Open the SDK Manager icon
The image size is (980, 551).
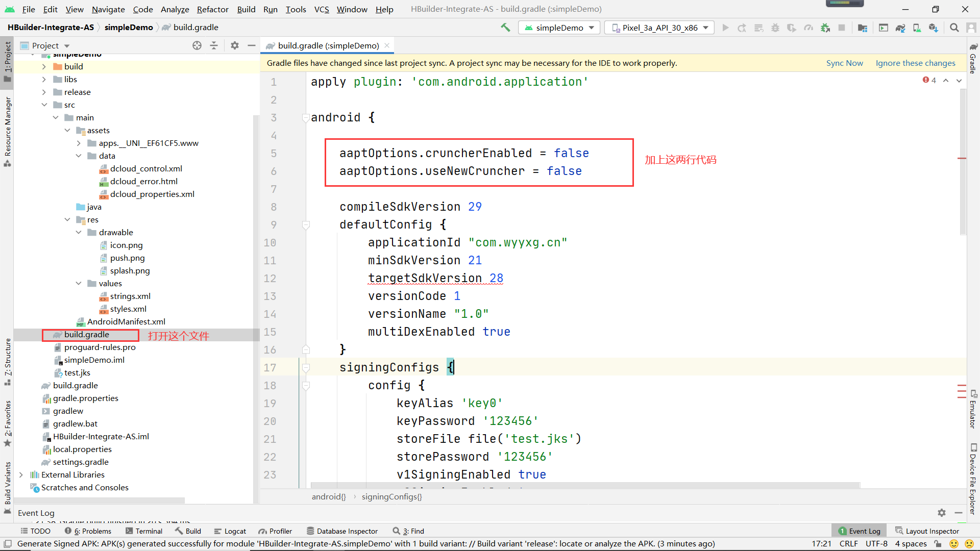(933, 28)
